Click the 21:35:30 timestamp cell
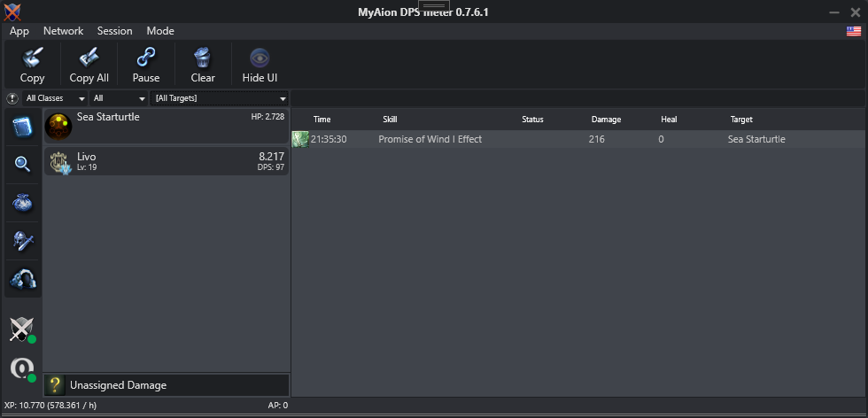 point(329,140)
